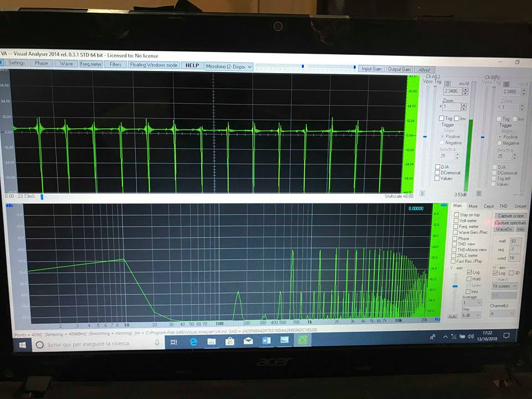Enable the Ch A Inv checkbox
532x399 pixels.
pyautogui.click(x=456, y=119)
